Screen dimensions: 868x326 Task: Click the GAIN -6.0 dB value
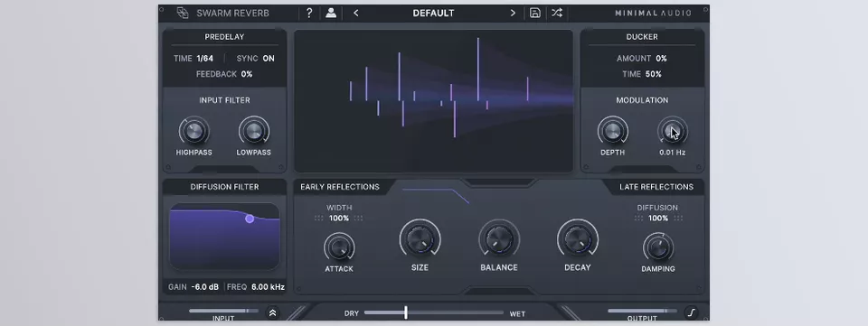pyautogui.click(x=205, y=287)
